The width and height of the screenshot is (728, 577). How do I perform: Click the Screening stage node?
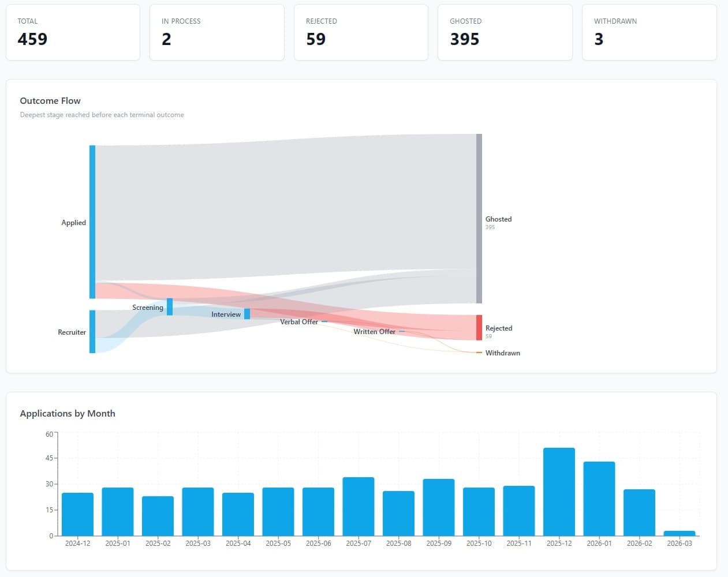point(169,308)
